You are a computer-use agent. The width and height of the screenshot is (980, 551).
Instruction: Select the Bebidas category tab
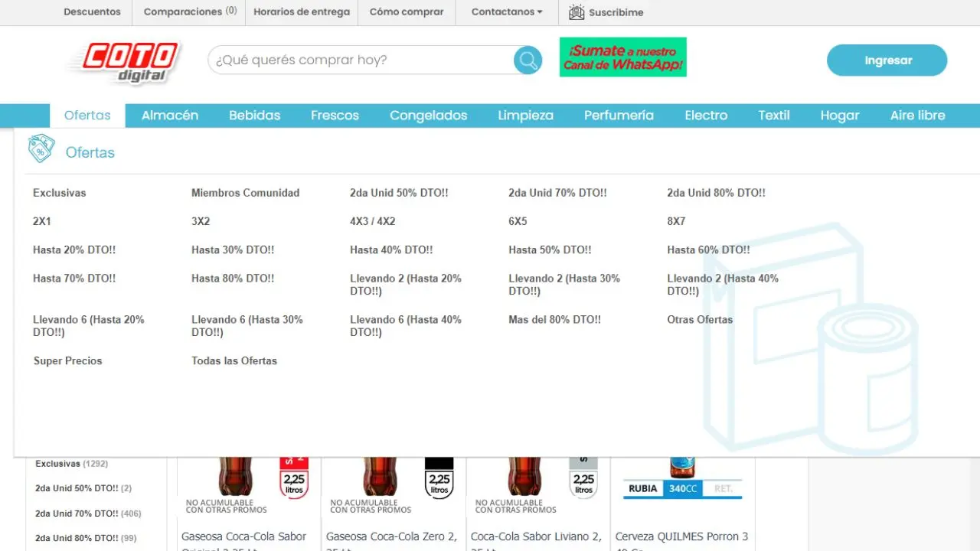(x=254, y=116)
